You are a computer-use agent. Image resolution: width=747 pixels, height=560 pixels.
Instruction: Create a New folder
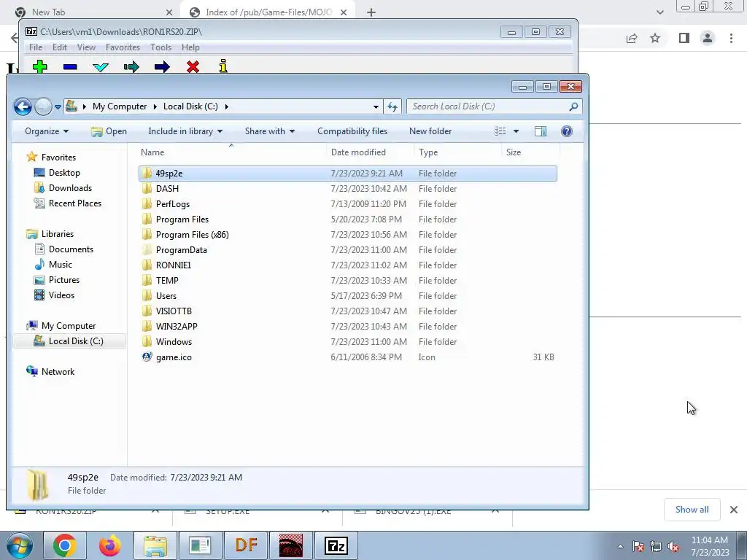(x=430, y=131)
